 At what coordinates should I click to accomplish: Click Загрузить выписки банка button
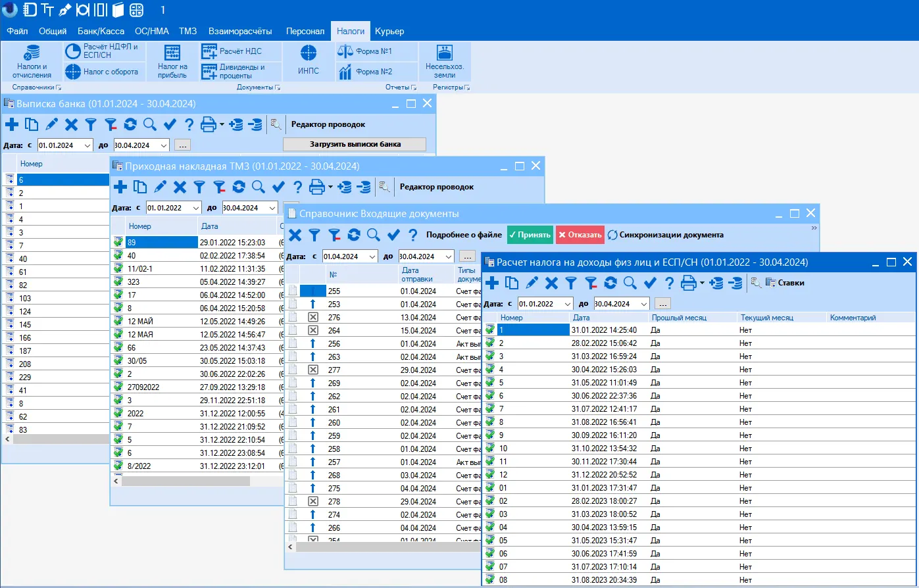pyautogui.click(x=355, y=144)
